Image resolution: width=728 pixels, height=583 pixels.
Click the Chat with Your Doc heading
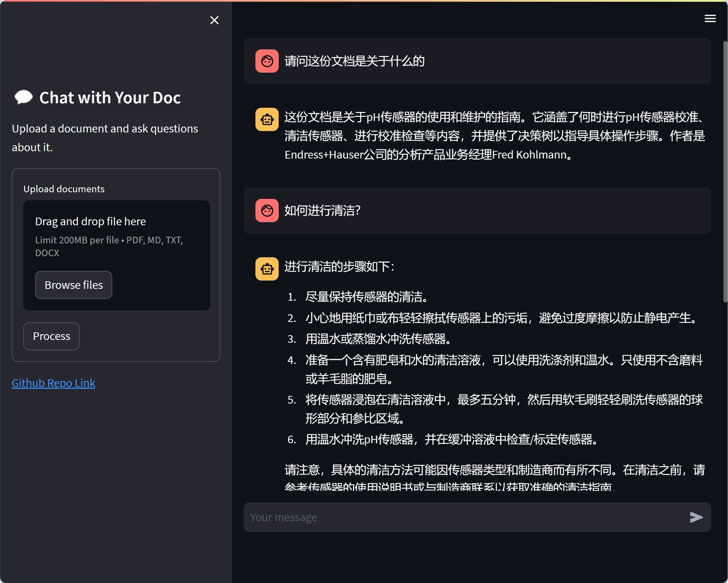pyautogui.click(x=110, y=98)
